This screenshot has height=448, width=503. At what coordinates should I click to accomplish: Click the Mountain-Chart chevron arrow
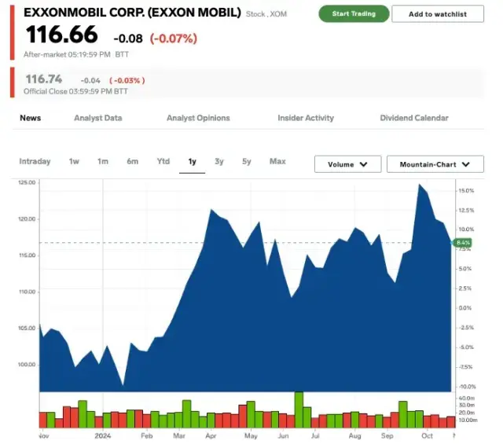click(x=466, y=164)
